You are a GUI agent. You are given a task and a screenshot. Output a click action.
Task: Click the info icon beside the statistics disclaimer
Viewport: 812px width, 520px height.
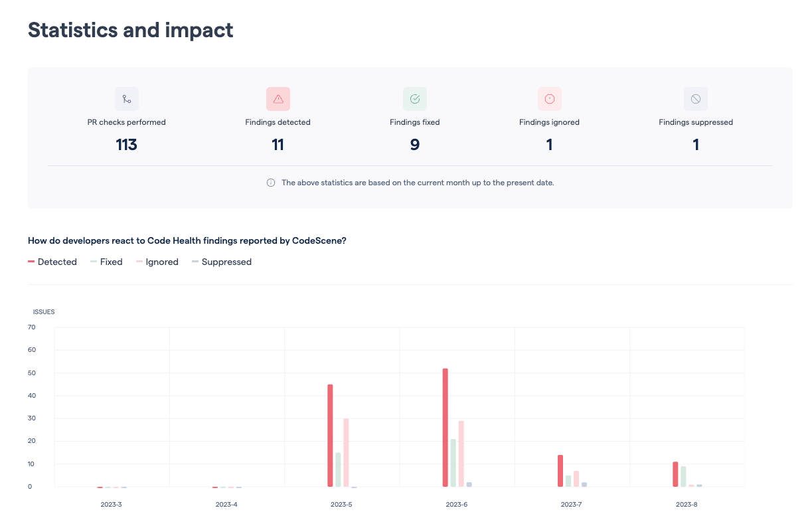270,182
